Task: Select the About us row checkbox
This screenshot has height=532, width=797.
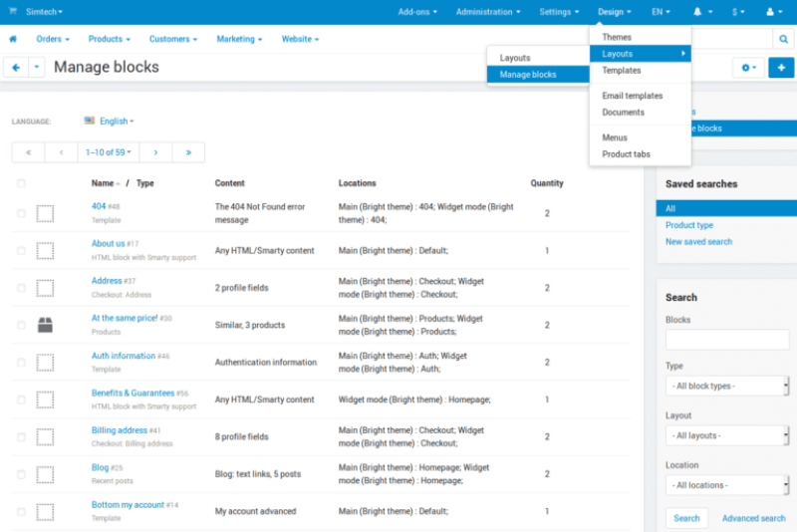Action: click(x=22, y=250)
